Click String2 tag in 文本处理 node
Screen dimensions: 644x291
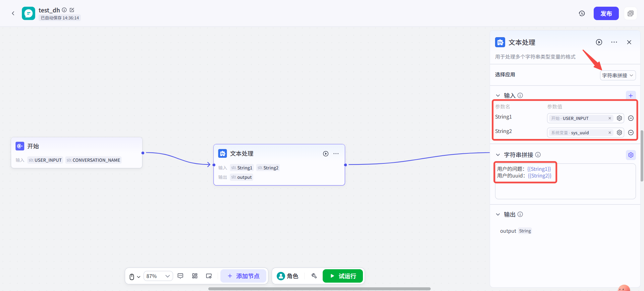point(268,168)
